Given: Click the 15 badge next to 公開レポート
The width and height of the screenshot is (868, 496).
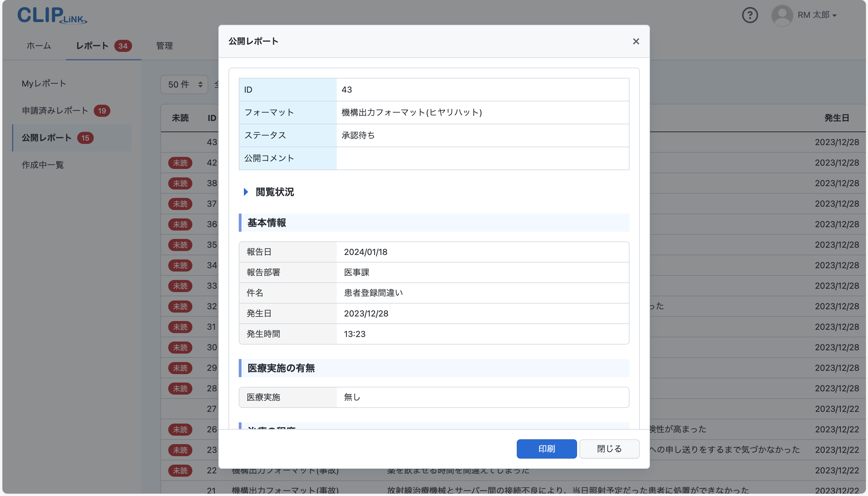Looking at the screenshot, I should coord(85,138).
